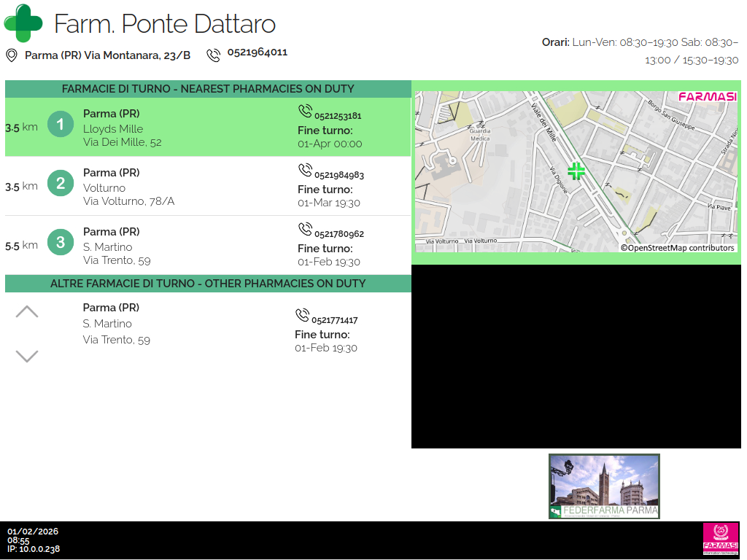Click the green cross marker on the map
Image resolution: width=747 pixels, height=560 pixels.
pyautogui.click(x=576, y=171)
